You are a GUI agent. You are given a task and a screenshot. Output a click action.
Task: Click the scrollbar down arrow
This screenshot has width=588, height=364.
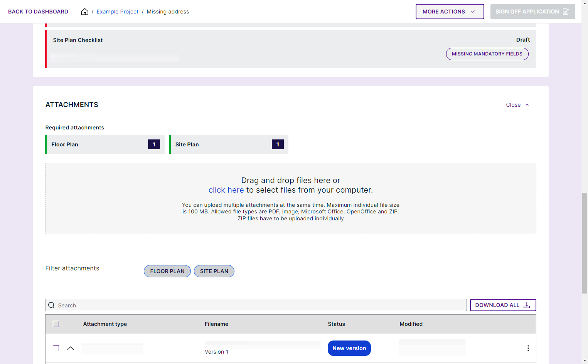pos(585,361)
